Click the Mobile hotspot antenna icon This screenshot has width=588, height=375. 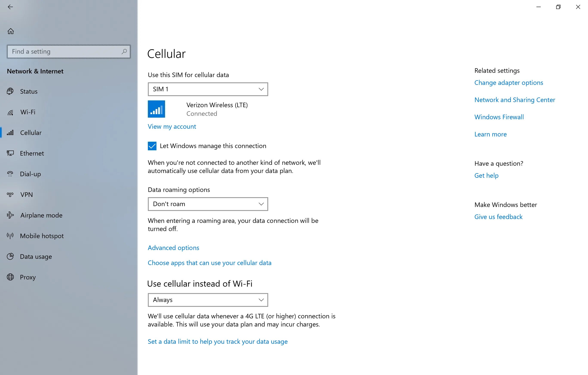point(10,236)
